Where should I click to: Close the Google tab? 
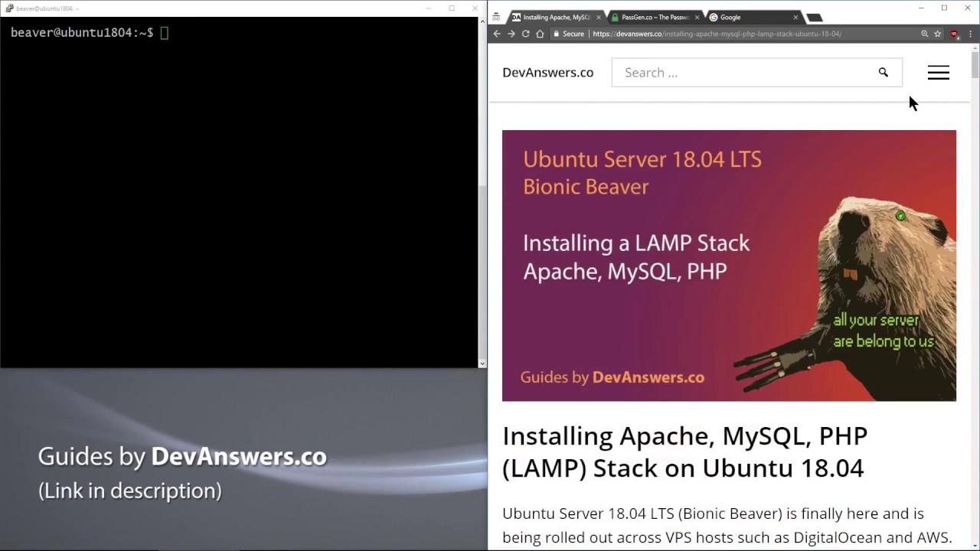tap(795, 17)
